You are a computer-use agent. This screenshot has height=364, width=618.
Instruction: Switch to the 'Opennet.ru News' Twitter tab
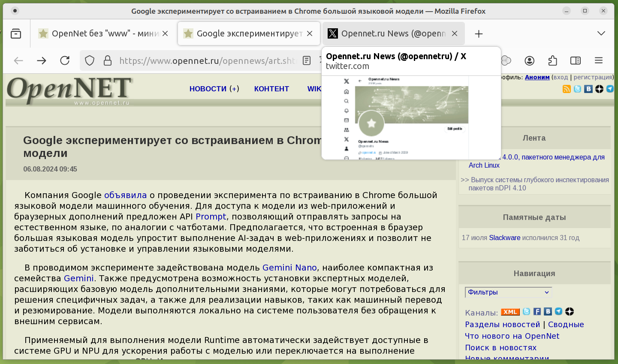pyautogui.click(x=394, y=33)
